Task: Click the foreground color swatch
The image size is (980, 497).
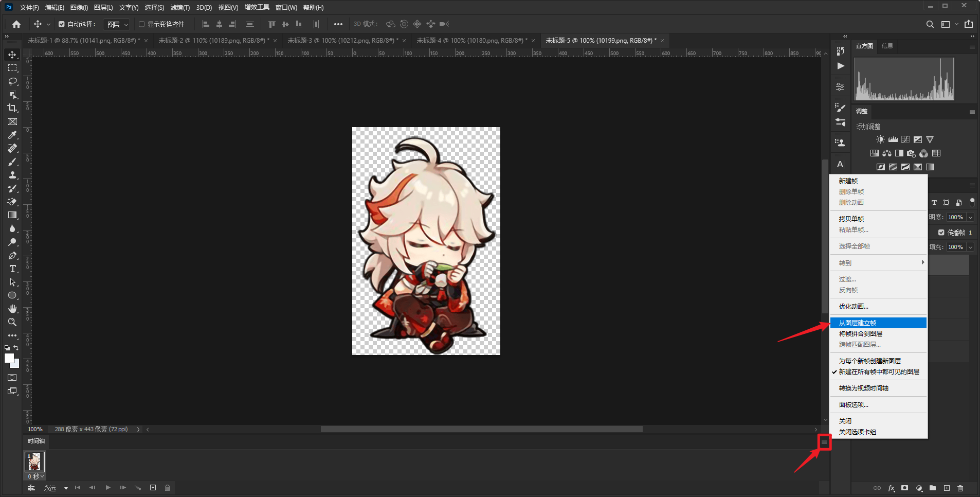Action: [x=9, y=359]
